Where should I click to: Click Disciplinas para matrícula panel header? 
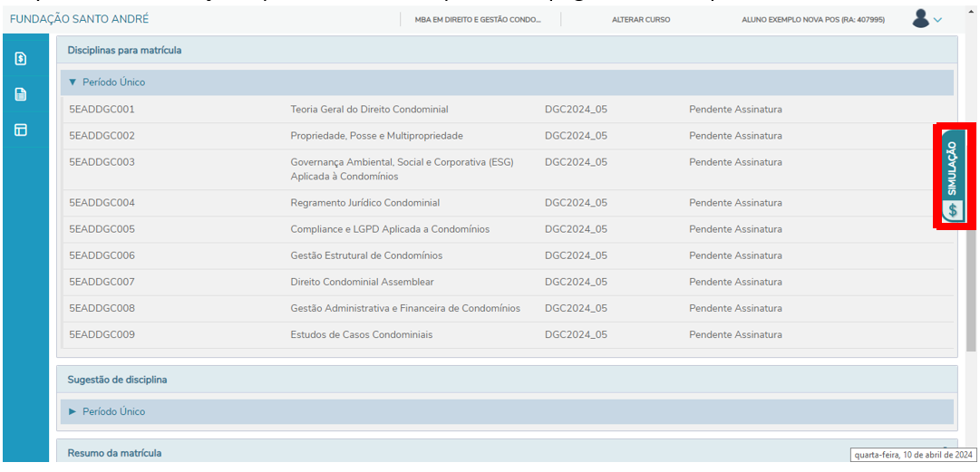pos(507,50)
